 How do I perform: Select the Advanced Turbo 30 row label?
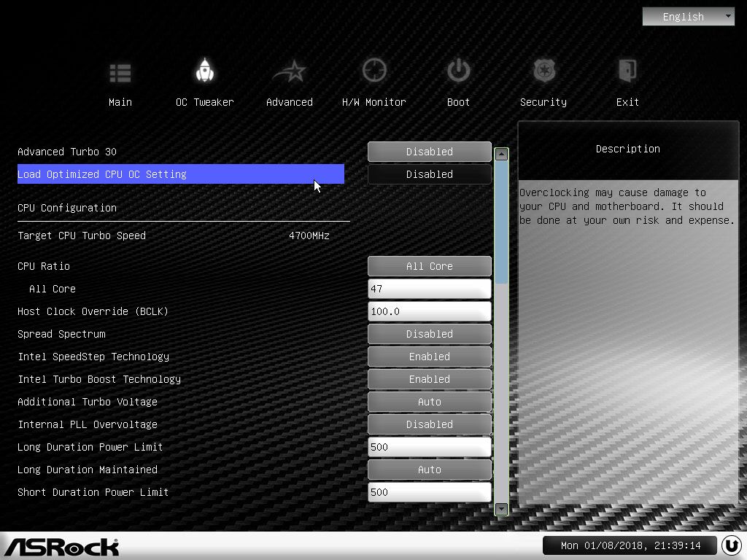[x=67, y=152]
